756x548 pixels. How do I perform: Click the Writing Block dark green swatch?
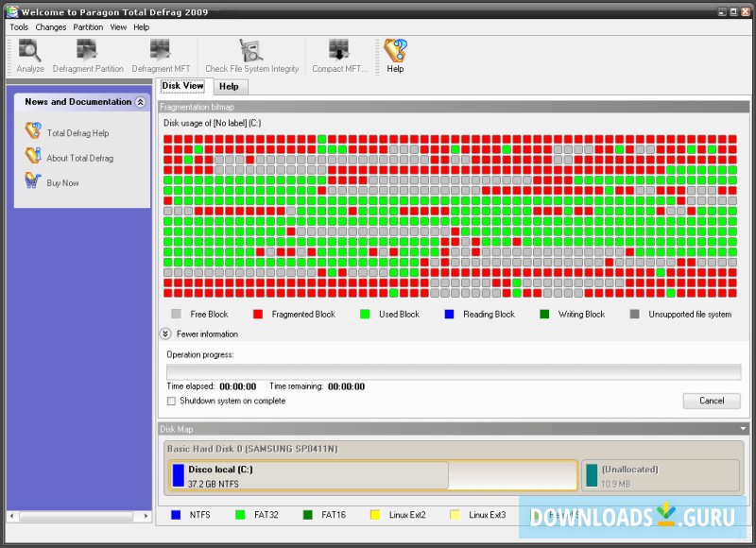pos(544,315)
